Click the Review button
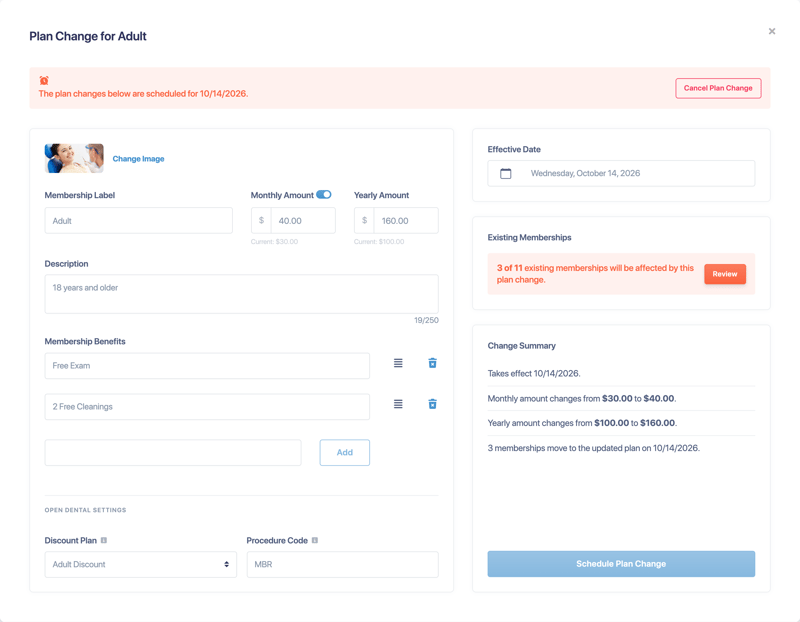The height and width of the screenshot is (622, 800). tap(724, 274)
